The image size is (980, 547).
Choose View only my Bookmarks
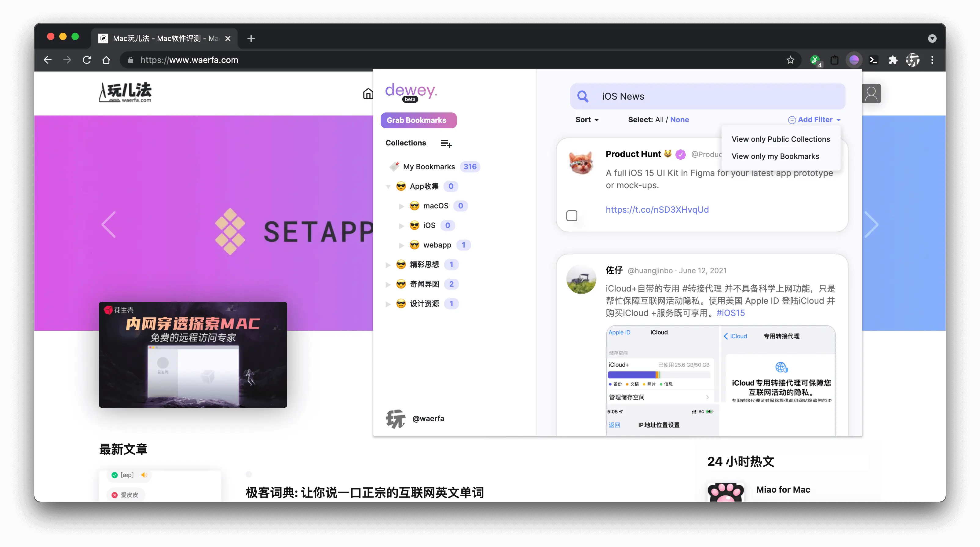pyautogui.click(x=775, y=156)
